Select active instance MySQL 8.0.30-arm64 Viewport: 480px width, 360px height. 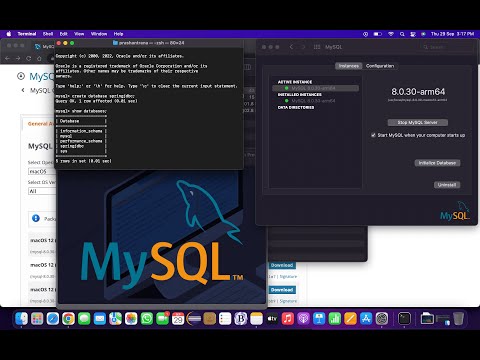tap(315, 88)
